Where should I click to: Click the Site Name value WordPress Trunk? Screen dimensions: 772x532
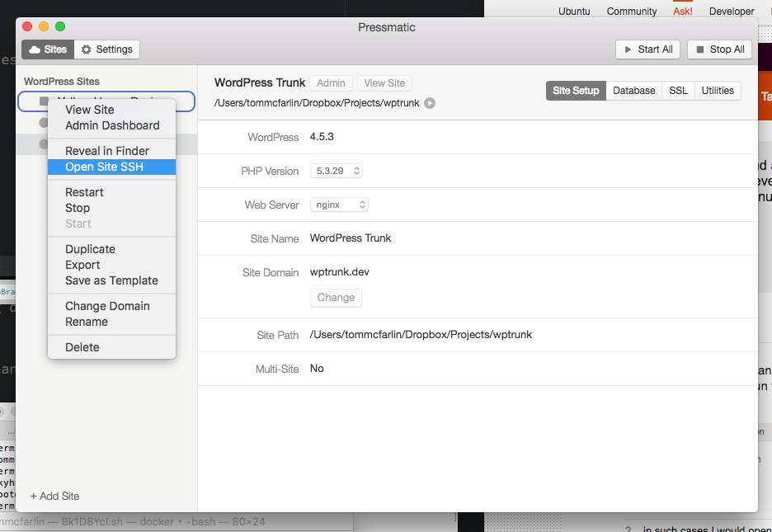pos(351,238)
